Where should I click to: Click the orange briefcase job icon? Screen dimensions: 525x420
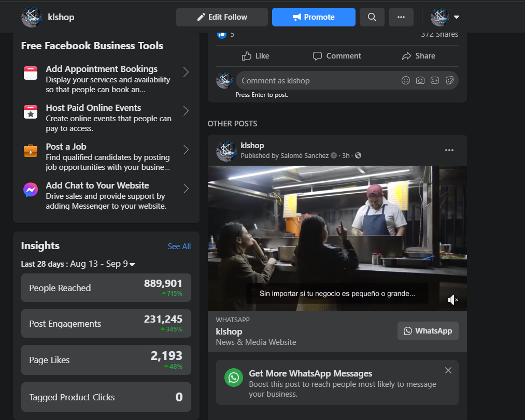[31, 151]
